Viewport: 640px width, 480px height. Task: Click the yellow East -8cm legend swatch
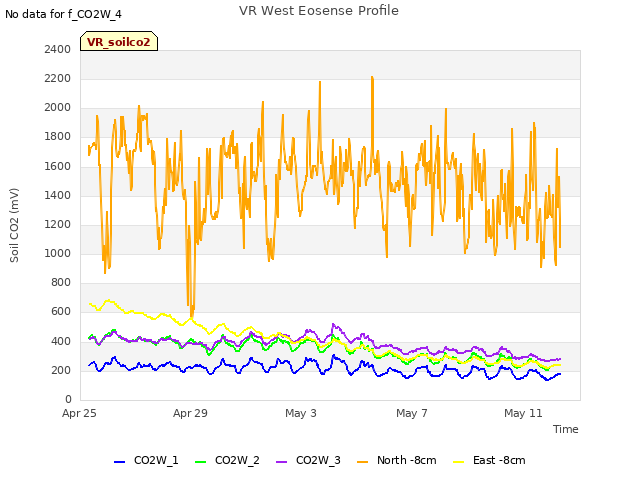coord(459,462)
